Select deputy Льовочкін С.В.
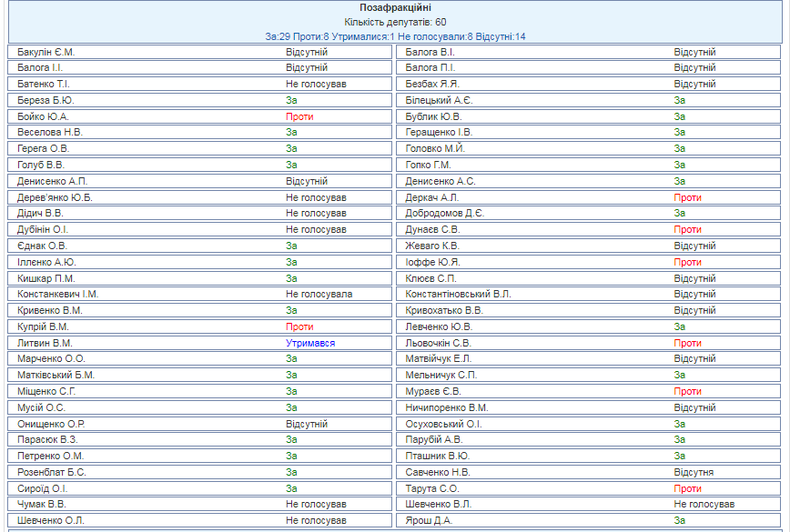The height and width of the screenshot is (532, 790). tap(439, 343)
